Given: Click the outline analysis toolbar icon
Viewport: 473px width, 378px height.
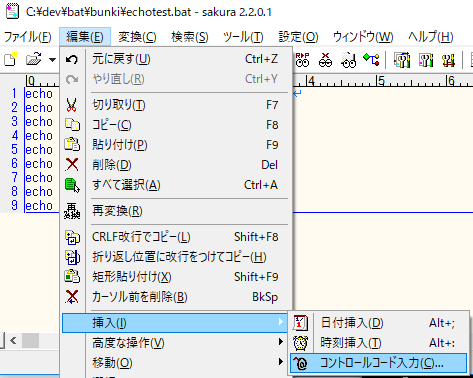Looking at the screenshot, I should pos(371,60).
